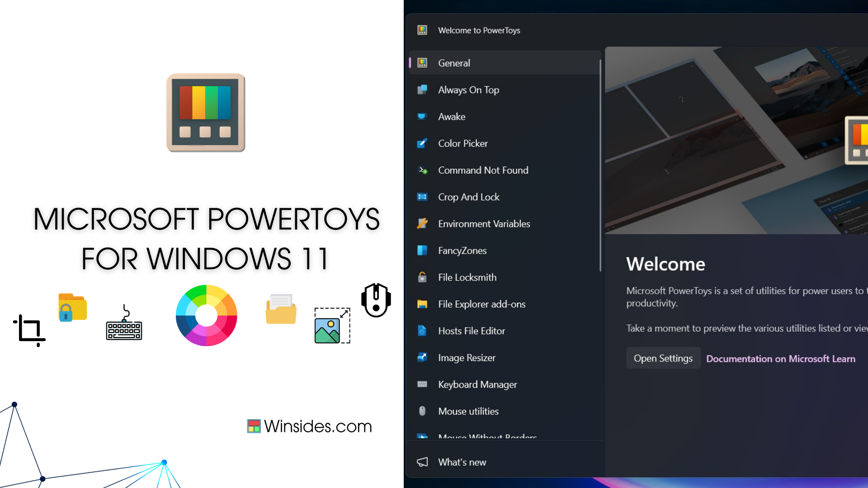Click Open Settings button
This screenshot has height=488, width=868.
[663, 357]
